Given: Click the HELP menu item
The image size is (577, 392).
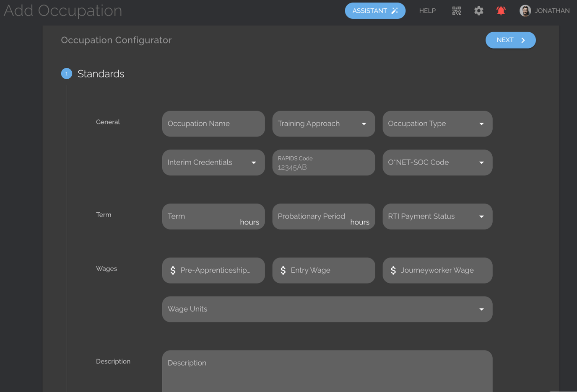Looking at the screenshot, I should click(x=427, y=10).
